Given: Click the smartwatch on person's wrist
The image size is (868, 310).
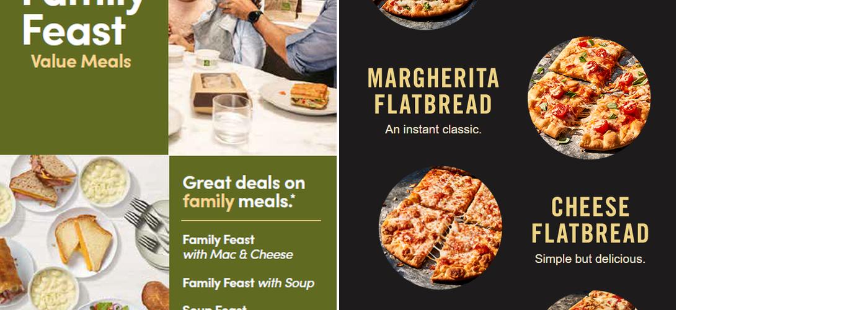Looking at the screenshot, I should [x=255, y=17].
